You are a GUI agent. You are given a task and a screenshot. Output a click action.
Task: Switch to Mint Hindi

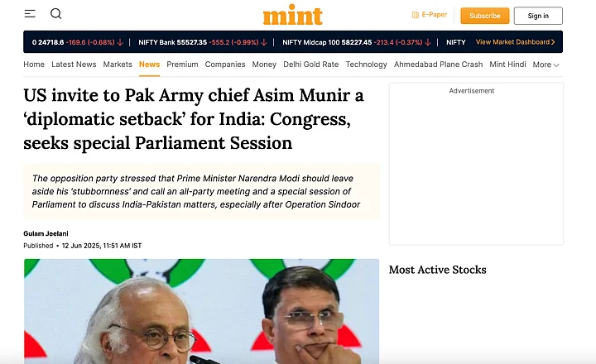(507, 65)
